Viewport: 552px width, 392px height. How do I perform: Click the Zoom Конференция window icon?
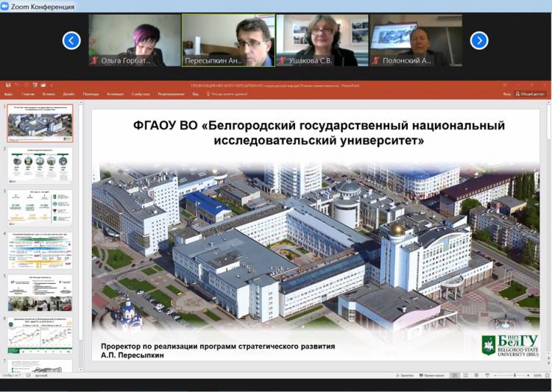[5, 6]
